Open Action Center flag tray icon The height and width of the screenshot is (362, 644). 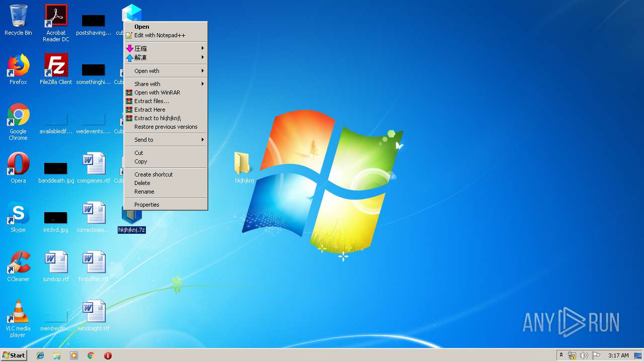click(x=596, y=355)
